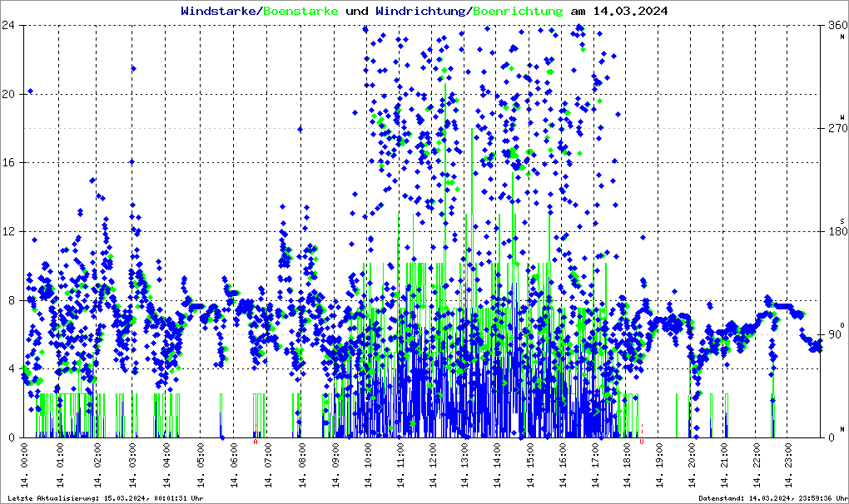Viewport: 849px width, 504px height.
Task: Click the '14. 20:00' time axis label
Action: pyautogui.click(x=692, y=465)
